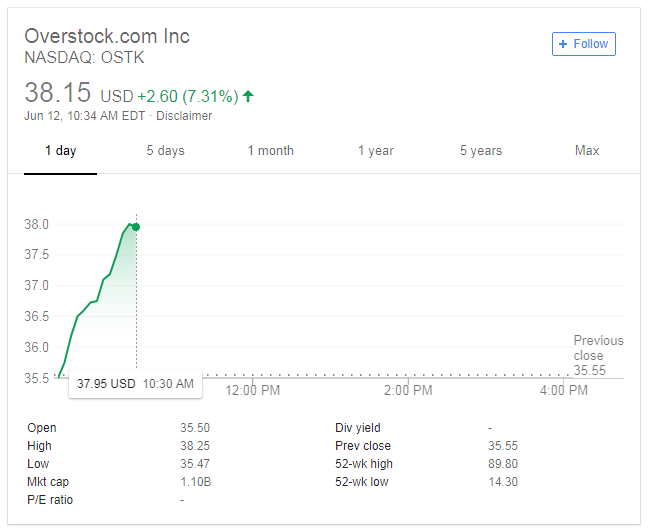This screenshot has width=648, height=532.
Task: Click the green up arrow beside 7.31%
Action: (248, 96)
